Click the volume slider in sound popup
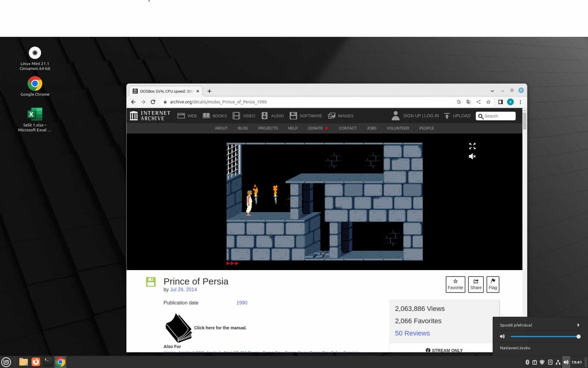 pos(545,336)
